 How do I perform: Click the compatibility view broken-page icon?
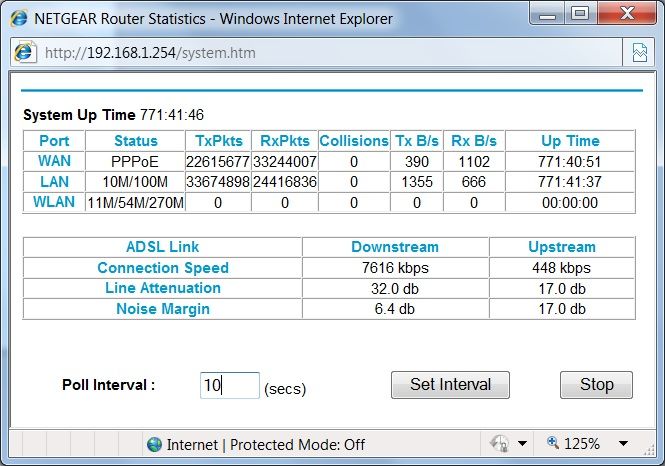click(x=640, y=53)
